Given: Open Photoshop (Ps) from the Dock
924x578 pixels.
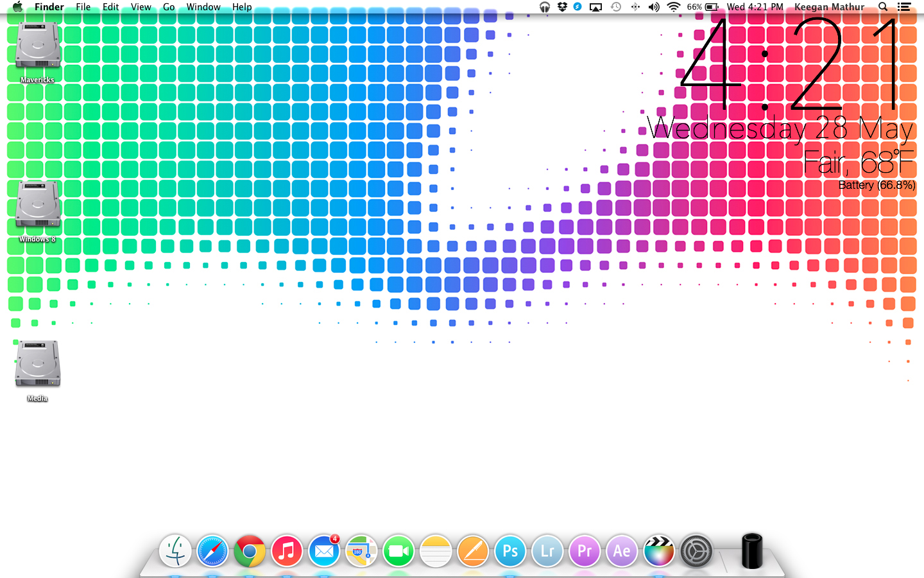Looking at the screenshot, I should (510, 551).
